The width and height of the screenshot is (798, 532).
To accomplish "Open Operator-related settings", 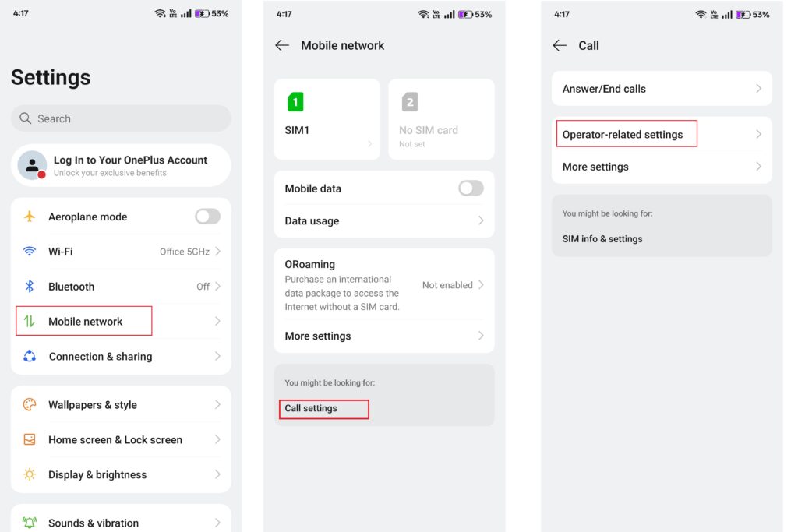I will 662,134.
